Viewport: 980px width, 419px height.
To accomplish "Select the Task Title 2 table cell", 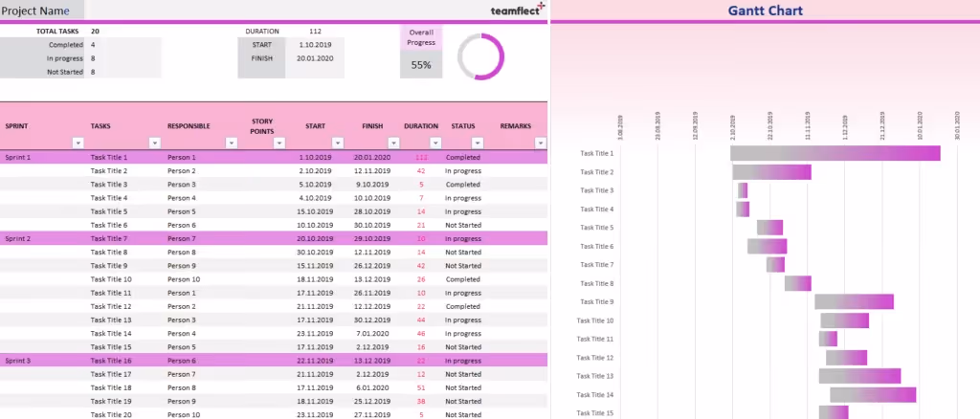I will pos(109,171).
